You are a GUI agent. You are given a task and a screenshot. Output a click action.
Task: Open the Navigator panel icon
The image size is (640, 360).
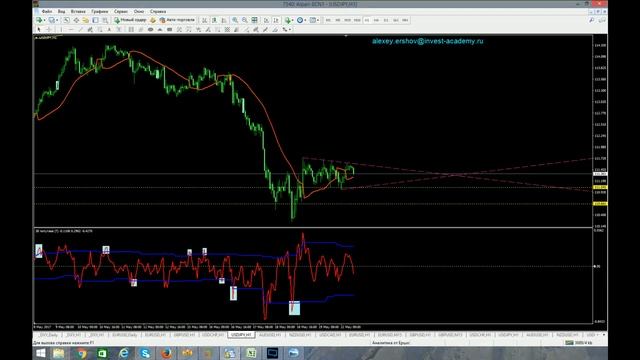click(86, 20)
